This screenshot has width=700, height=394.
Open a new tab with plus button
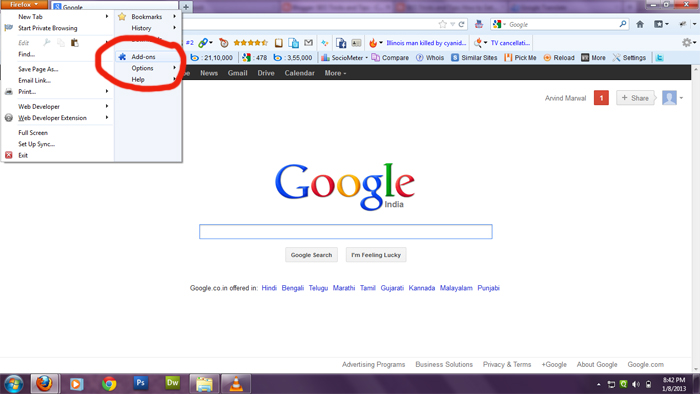click(x=186, y=7)
